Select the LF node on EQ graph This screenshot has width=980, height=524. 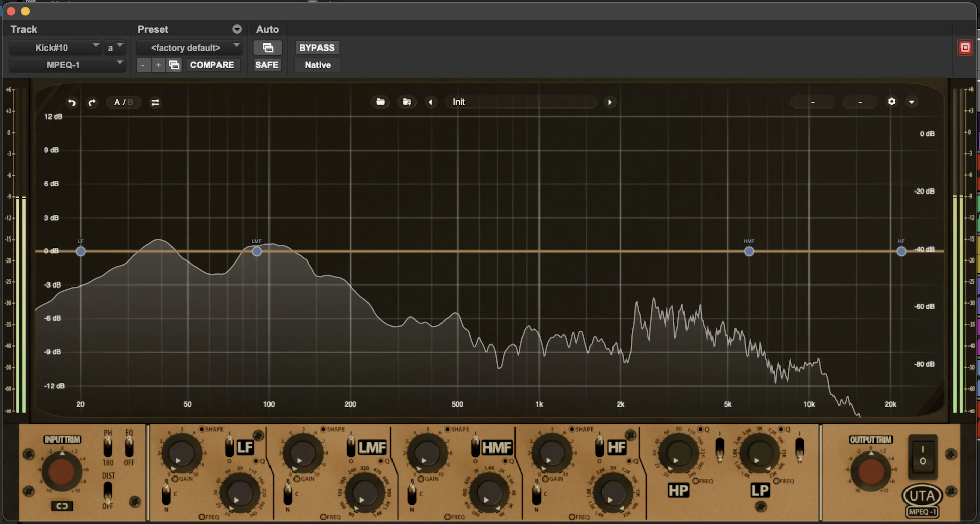pyautogui.click(x=81, y=251)
